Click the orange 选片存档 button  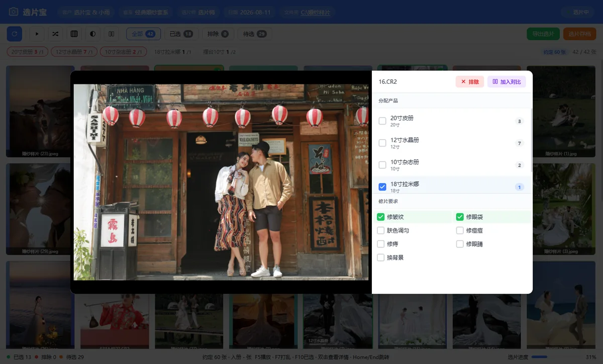point(580,34)
